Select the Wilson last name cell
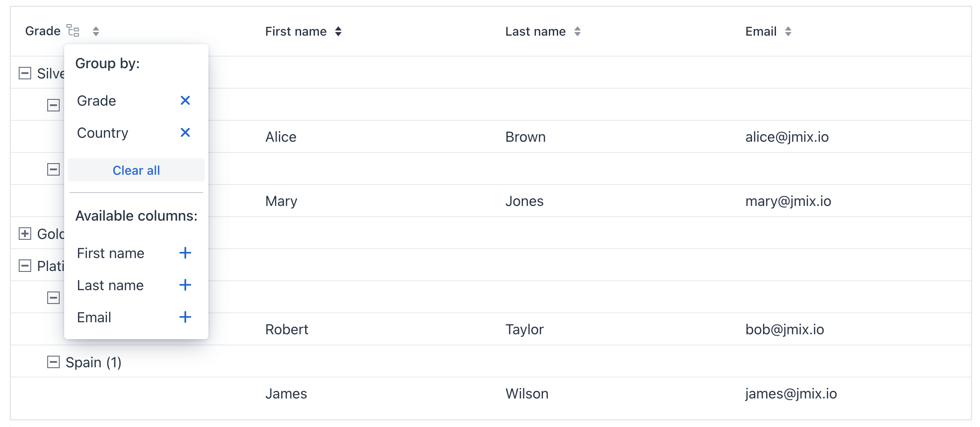The width and height of the screenshot is (980, 427). (527, 394)
